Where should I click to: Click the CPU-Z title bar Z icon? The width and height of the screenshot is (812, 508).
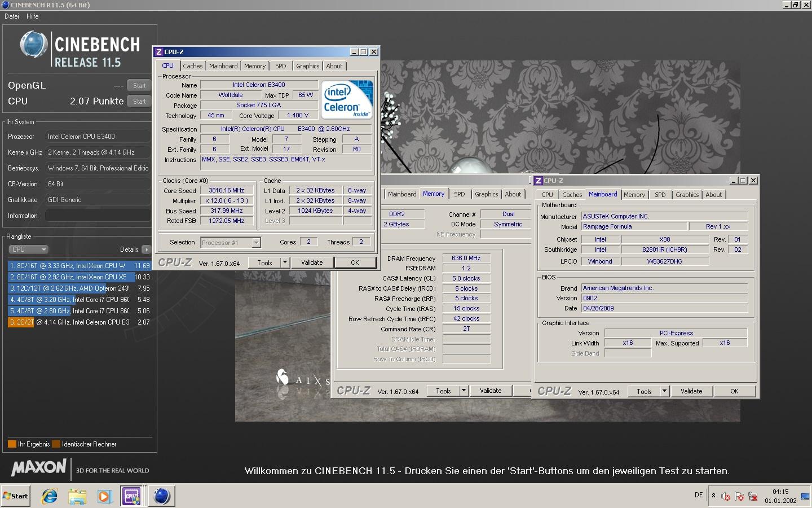coord(159,52)
